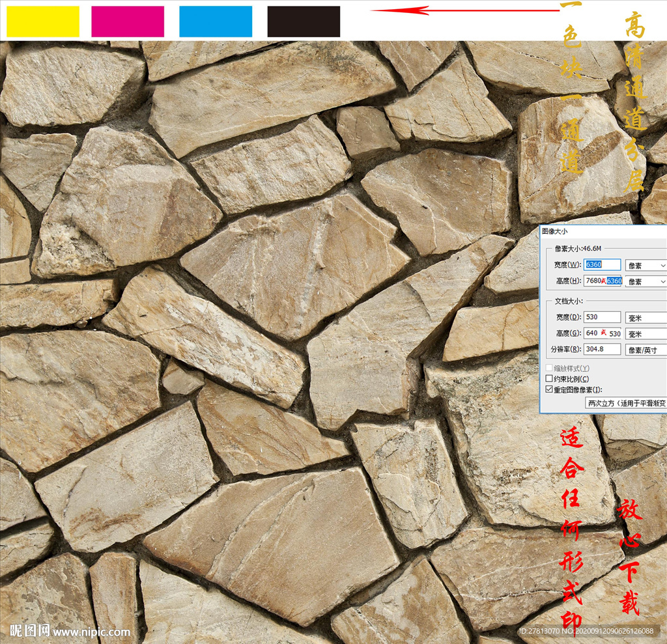Click the magenta color block
The image size is (667, 644).
click(x=128, y=21)
